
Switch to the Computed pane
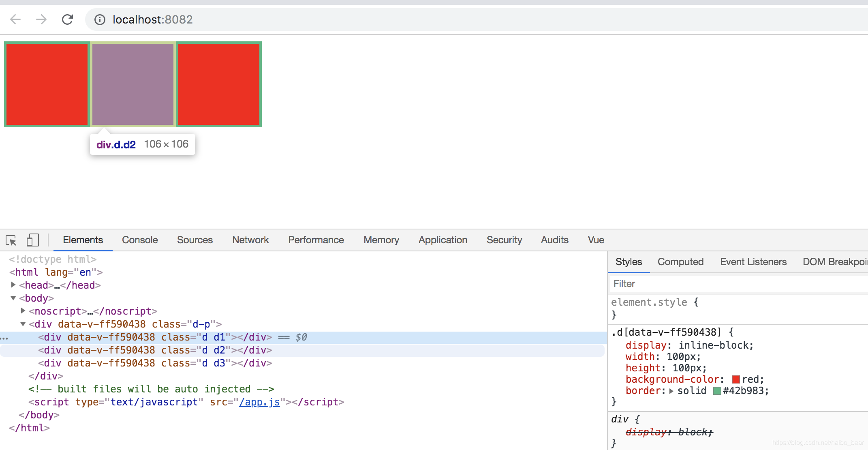[x=680, y=262]
